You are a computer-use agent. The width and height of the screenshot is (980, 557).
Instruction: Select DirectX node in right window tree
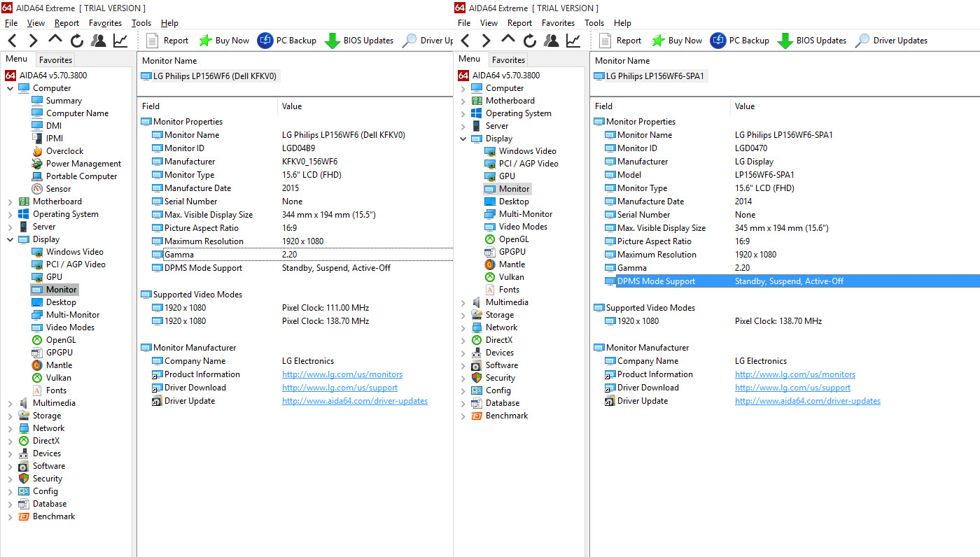(x=498, y=340)
